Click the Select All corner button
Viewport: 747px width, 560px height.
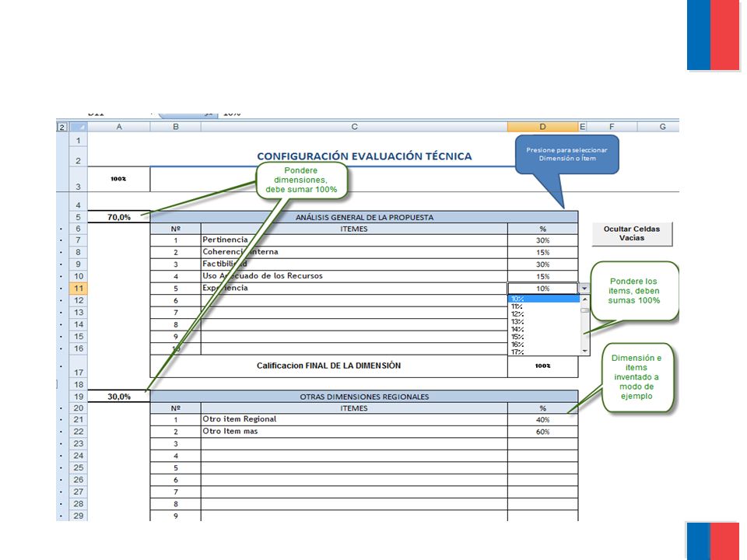tap(79, 127)
